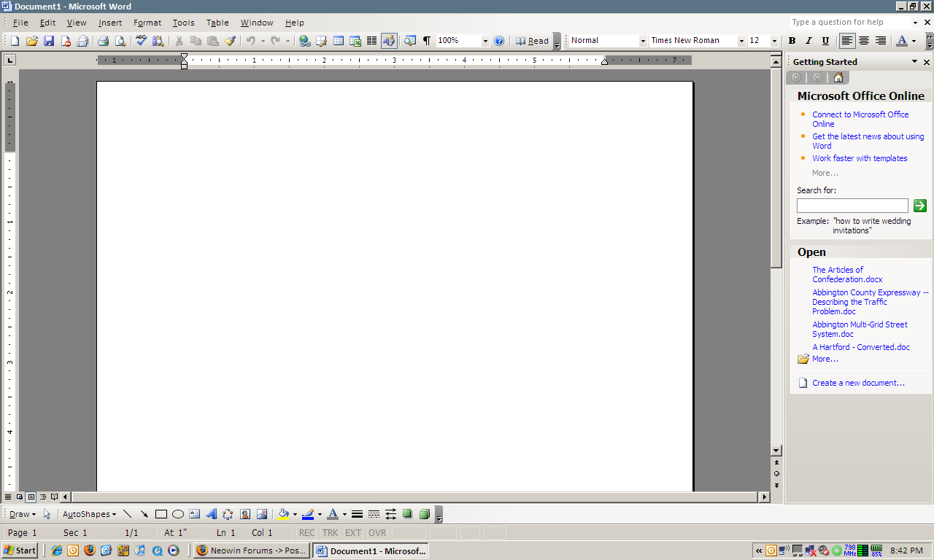Create a new document from the task pane

pos(858,382)
